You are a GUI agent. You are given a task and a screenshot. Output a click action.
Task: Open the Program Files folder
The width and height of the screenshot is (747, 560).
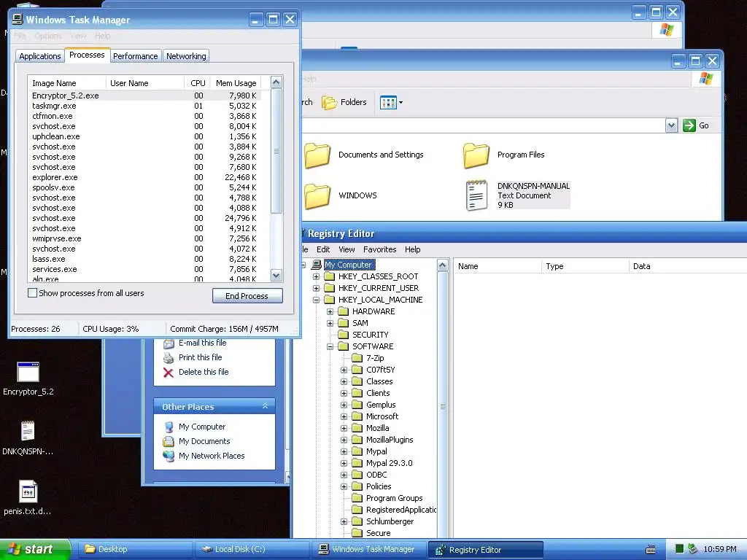pyautogui.click(x=503, y=155)
